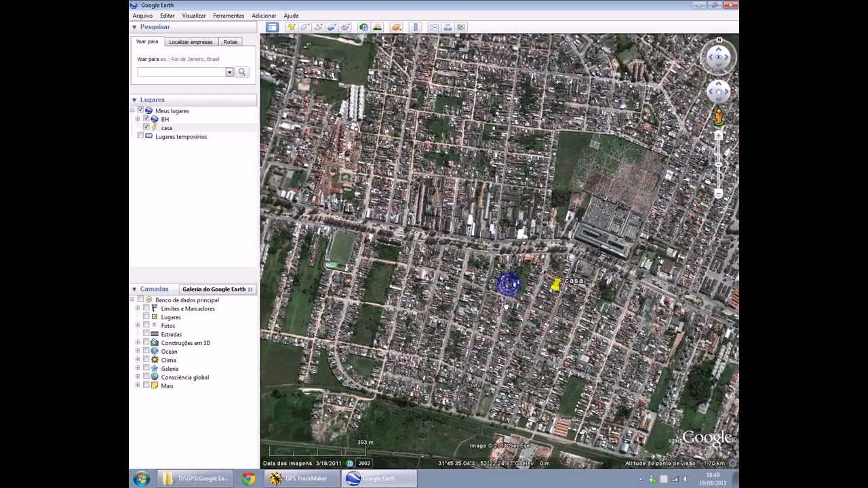Click the search magnifier button

tap(241, 72)
